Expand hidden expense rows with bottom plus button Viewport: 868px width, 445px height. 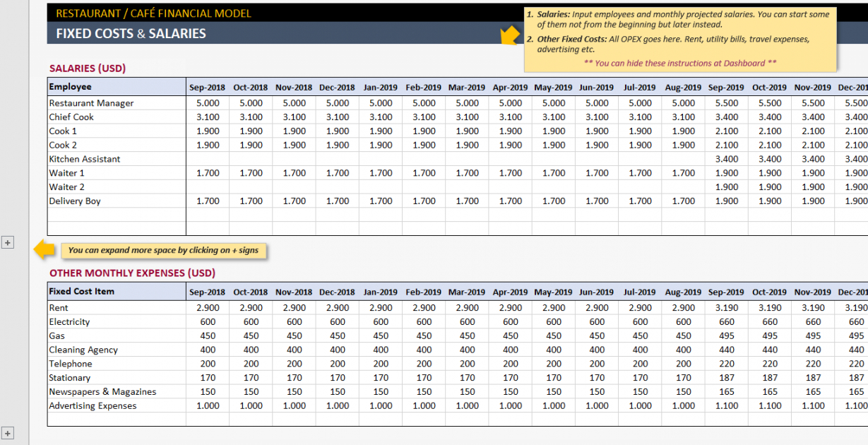point(8,433)
